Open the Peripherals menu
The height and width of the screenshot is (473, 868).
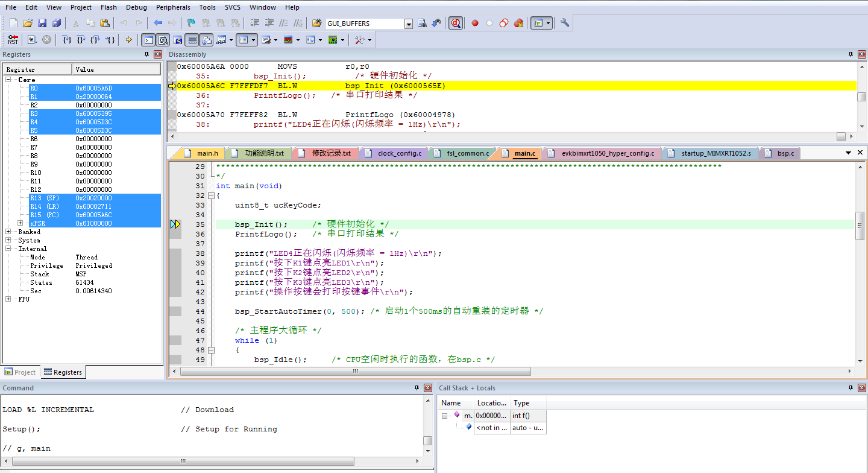173,7
